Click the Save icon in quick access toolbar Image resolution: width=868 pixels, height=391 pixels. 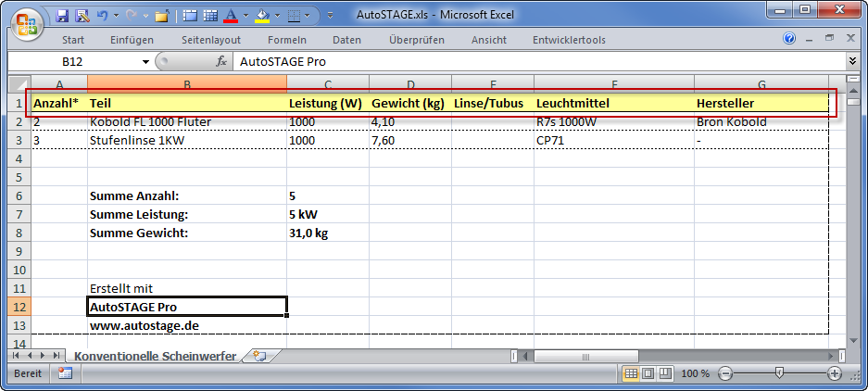pyautogui.click(x=63, y=16)
